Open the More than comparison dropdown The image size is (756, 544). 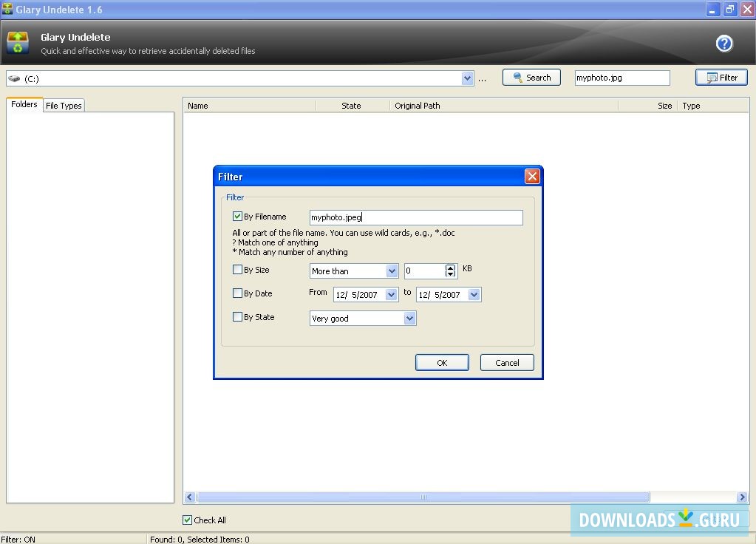[392, 271]
